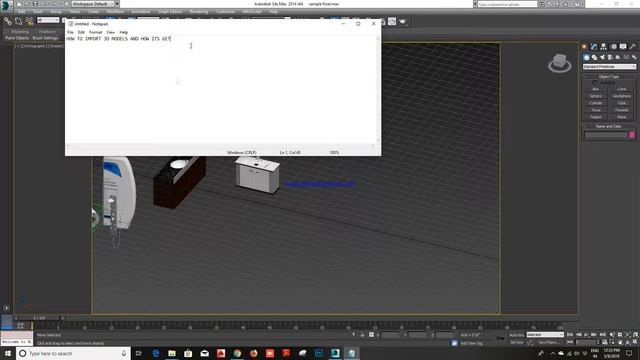
Task: Click the time slider on the timeline
Action: (x=39, y=318)
